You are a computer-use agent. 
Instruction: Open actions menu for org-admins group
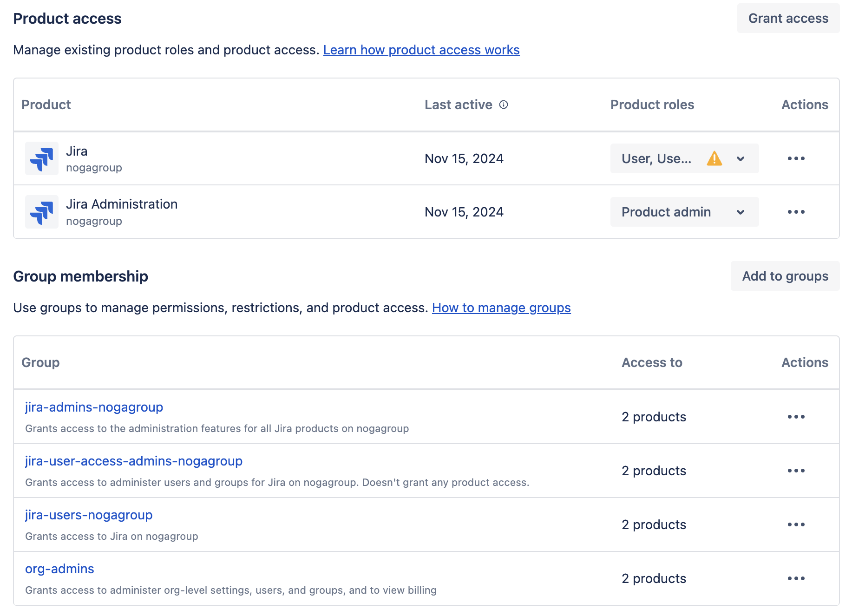click(x=796, y=578)
